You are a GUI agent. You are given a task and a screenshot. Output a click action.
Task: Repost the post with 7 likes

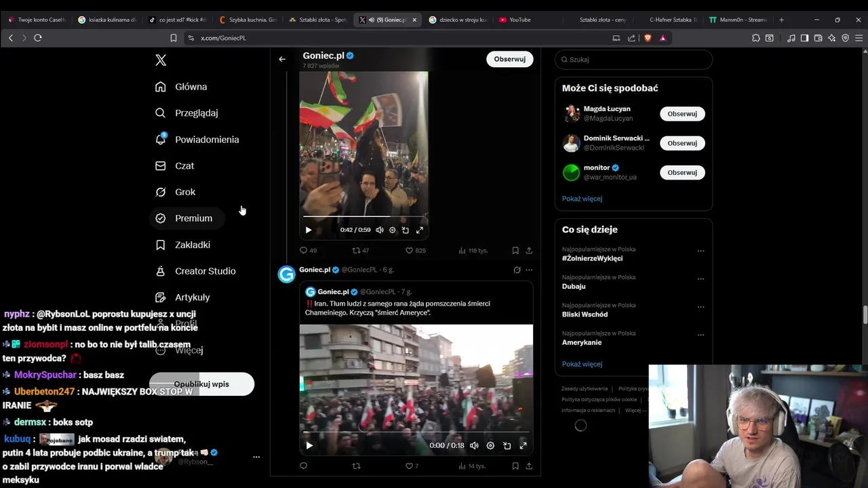[x=356, y=466]
